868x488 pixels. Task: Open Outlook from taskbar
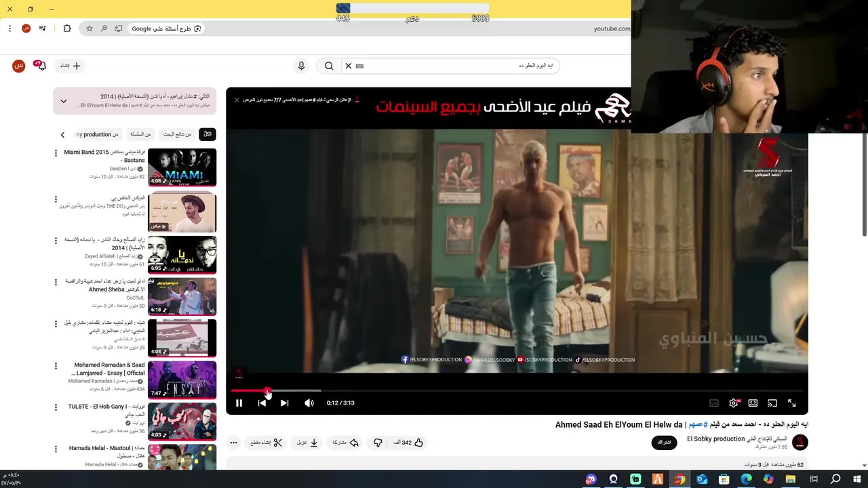point(702,479)
